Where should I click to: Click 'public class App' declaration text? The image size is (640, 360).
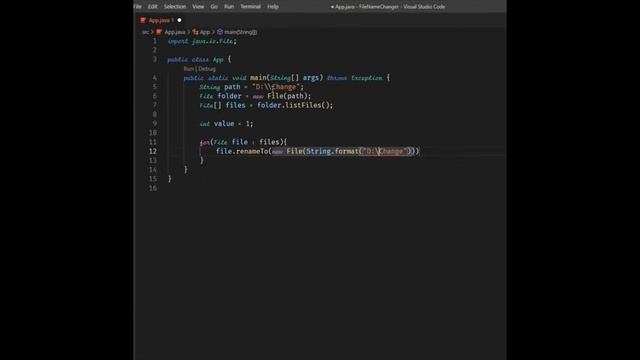coord(196,60)
